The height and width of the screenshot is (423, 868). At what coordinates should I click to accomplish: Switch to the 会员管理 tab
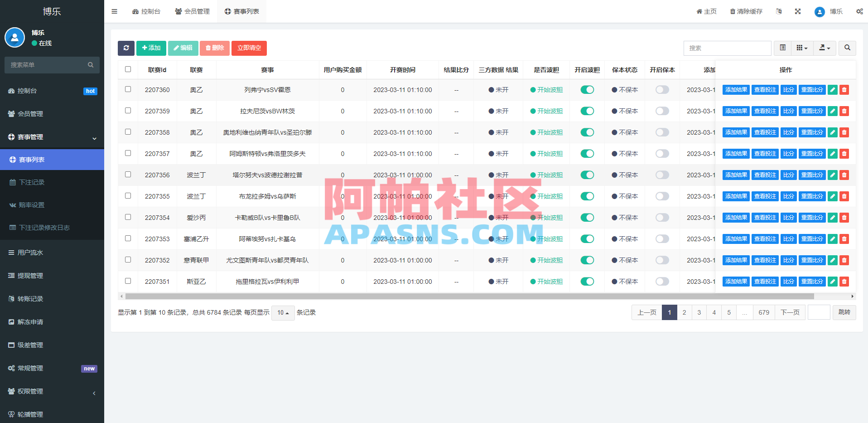coord(192,11)
